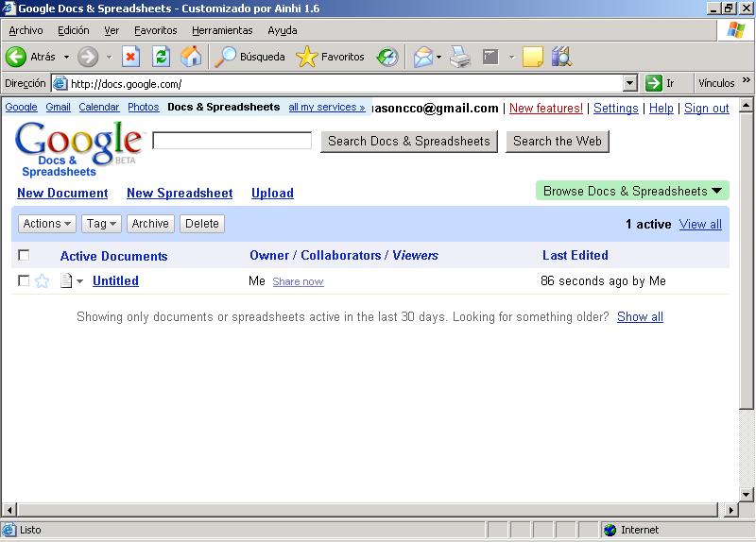
Task: Open Favoritos star toolbar icon
Action: point(306,57)
